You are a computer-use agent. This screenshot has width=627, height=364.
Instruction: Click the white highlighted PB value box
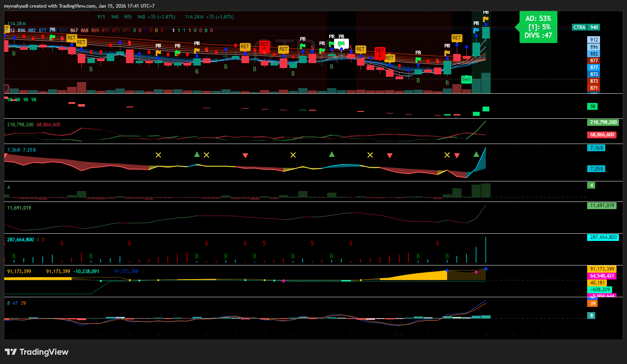pos(341,43)
